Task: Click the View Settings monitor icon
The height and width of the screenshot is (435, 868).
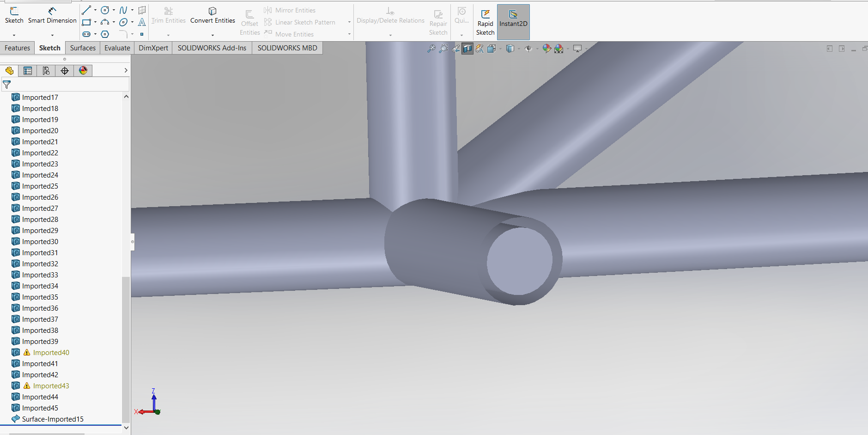Action: pyautogui.click(x=577, y=48)
